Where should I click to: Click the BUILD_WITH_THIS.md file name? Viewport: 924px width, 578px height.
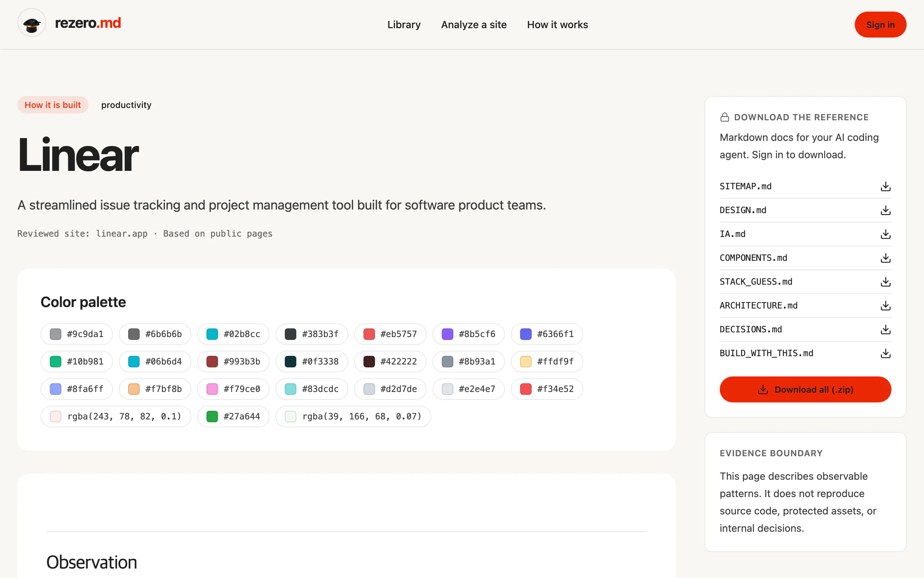pyautogui.click(x=766, y=354)
